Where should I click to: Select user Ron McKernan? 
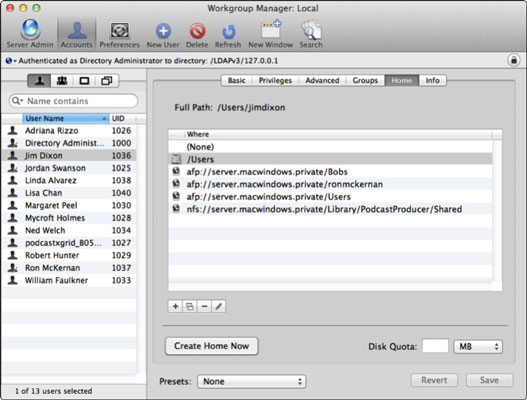[69, 268]
